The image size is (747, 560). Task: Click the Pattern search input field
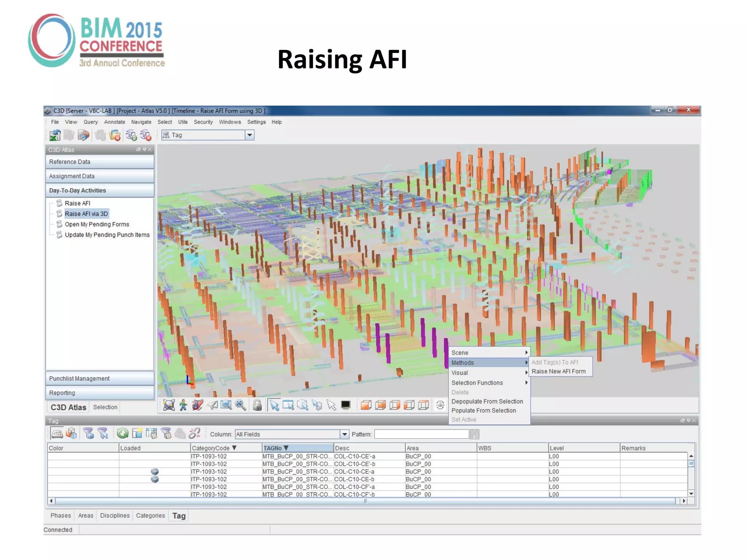(x=421, y=434)
